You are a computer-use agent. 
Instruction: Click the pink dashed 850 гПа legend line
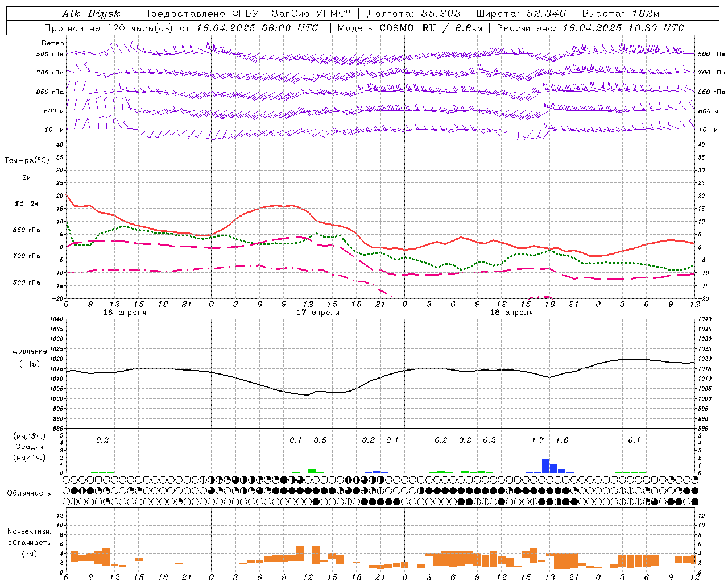[25, 236]
